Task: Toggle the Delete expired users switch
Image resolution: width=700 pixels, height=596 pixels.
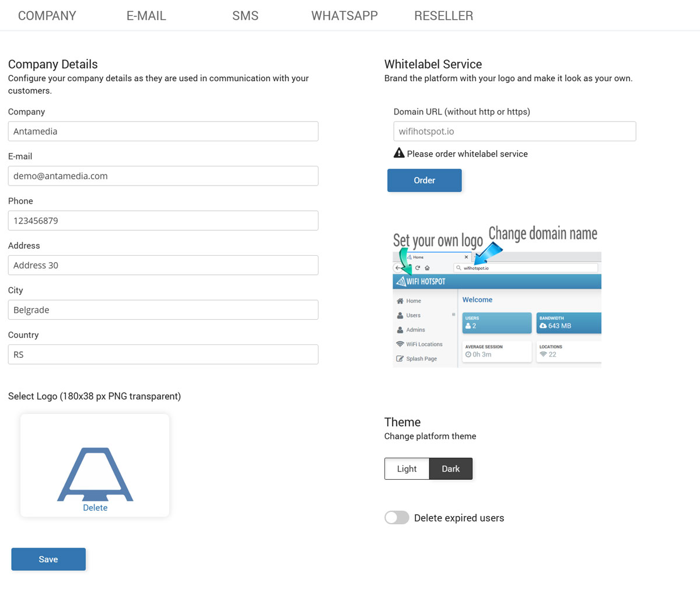Action: coord(397,518)
